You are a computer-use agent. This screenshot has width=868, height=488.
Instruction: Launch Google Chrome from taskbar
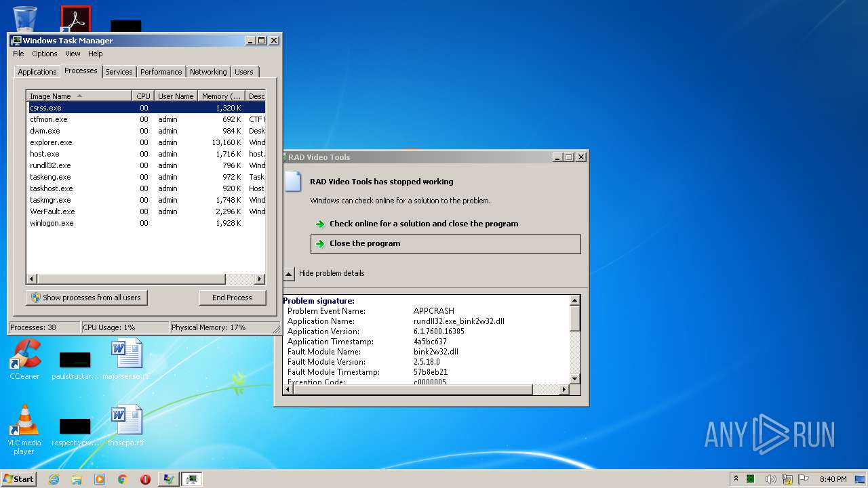[123, 479]
